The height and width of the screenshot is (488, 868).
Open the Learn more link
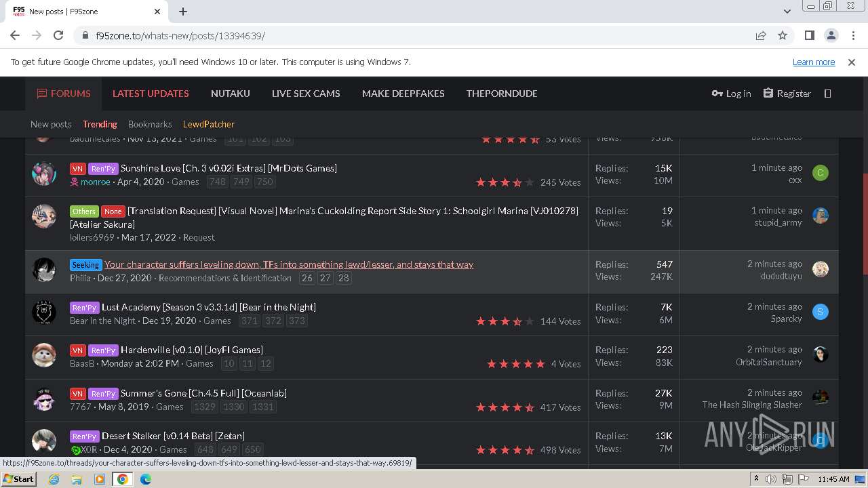click(814, 62)
